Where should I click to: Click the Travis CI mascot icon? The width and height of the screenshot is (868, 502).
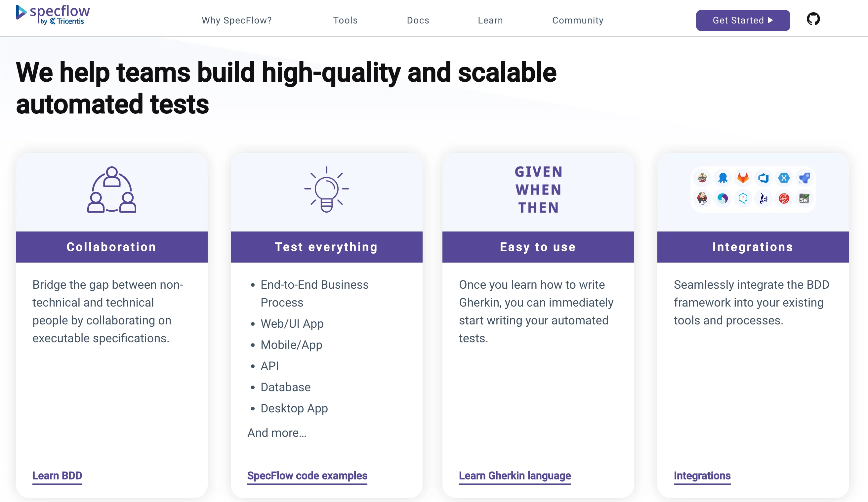(702, 178)
